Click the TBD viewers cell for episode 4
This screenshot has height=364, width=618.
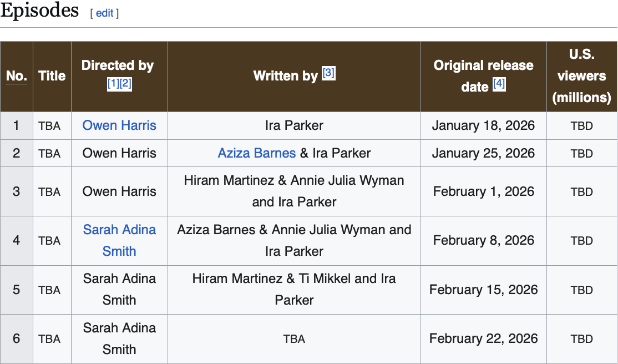(582, 241)
